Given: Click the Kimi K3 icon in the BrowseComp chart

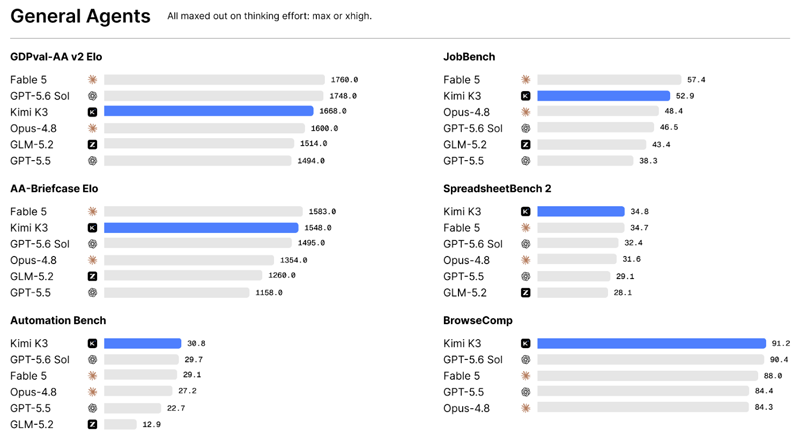Looking at the screenshot, I should 526,343.
